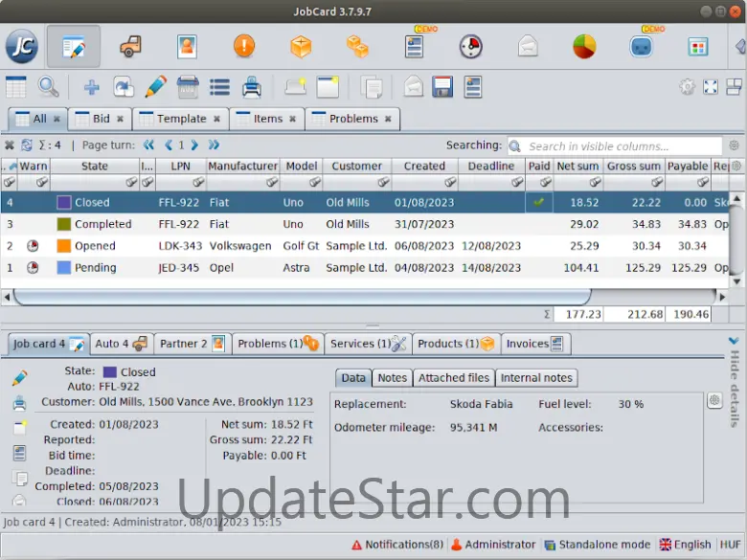
Task: Open the Customer column filter
Action: click(x=383, y=182)
